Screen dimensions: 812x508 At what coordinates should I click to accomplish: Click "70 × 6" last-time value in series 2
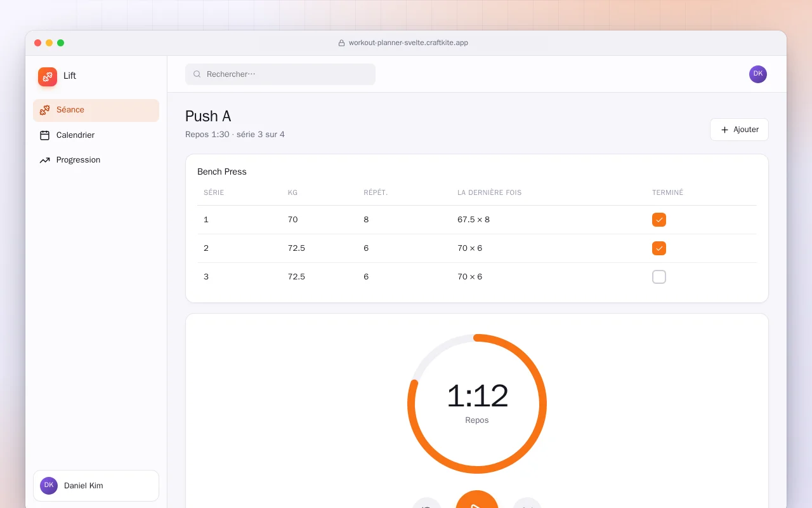(x=469, y=248)
